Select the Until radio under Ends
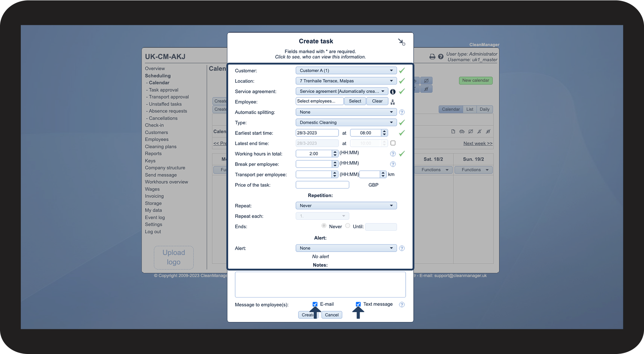The height and width of the screenshot is (354, 644). tap(348, 226)
